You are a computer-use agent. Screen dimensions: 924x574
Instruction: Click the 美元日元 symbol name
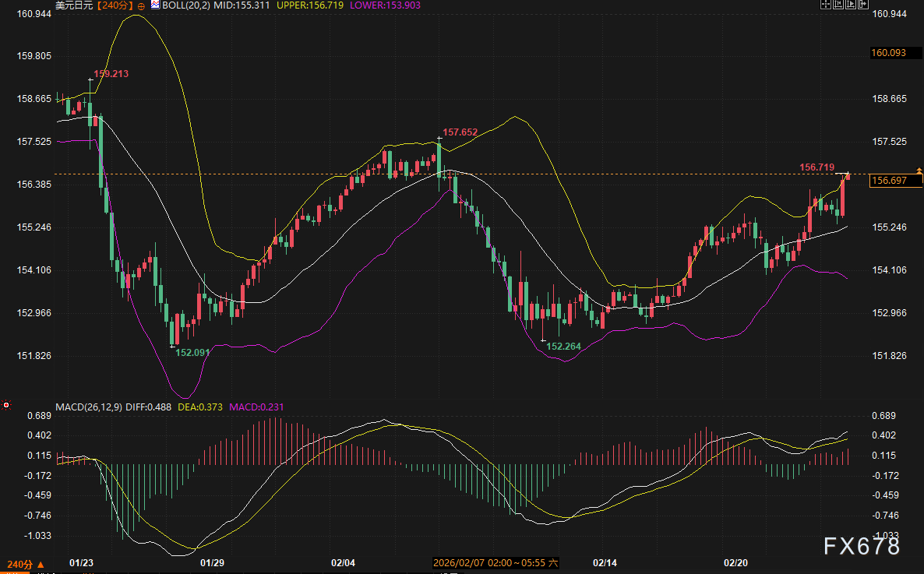74,5
